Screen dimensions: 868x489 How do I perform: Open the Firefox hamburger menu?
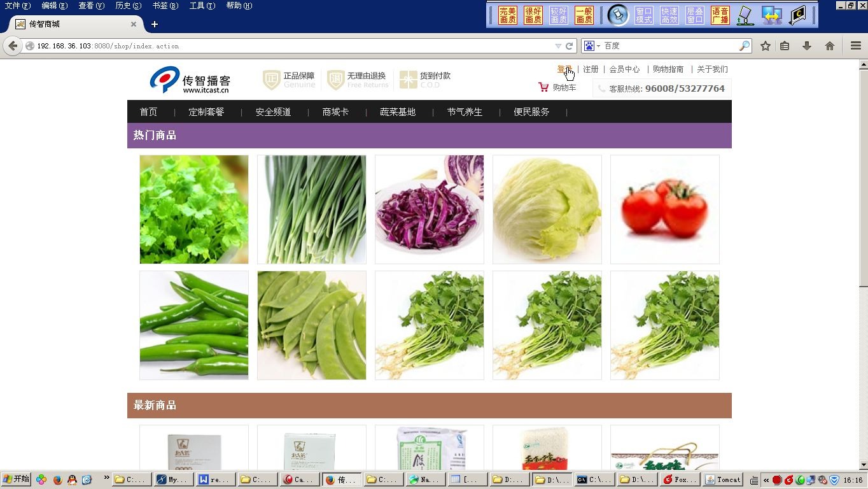856,46
